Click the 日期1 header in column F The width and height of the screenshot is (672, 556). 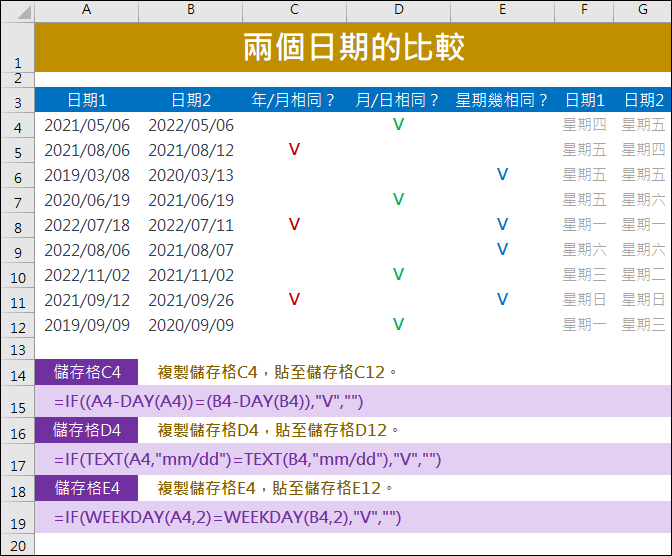coord(584,100)
